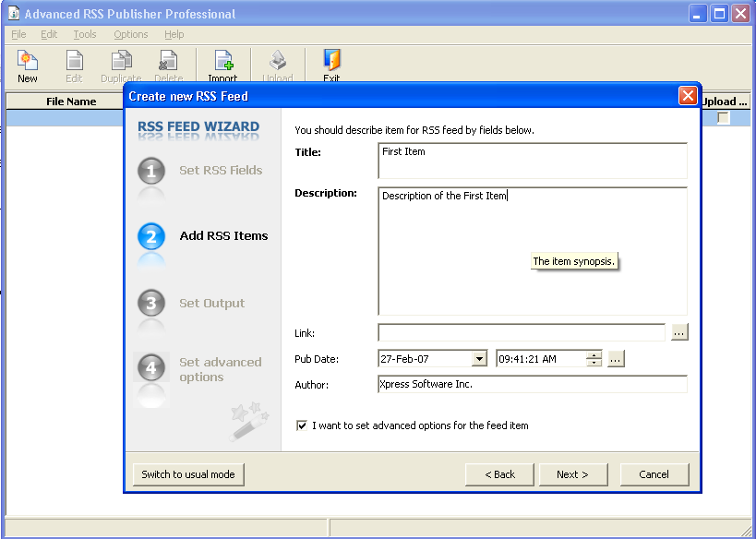The width and height of the screenshot is (756, 539).
Task: Click the Set advanced options step label
Action: [x=221, y=369]
